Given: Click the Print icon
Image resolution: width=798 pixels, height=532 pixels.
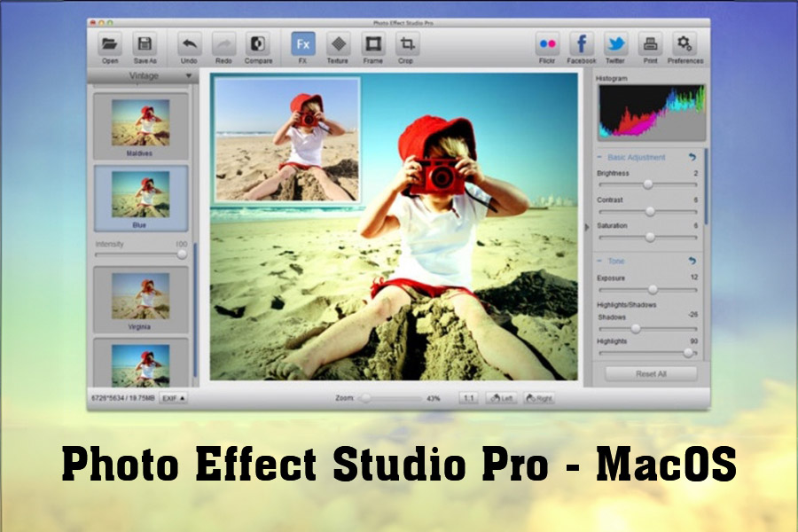Looking at the screenshot, I should [x=650, y=43].
